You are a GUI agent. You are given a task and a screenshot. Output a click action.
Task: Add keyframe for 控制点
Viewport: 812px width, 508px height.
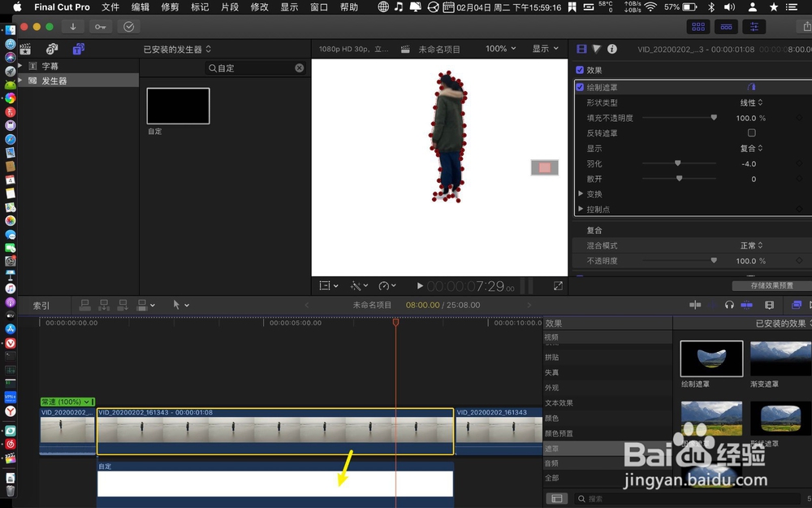800,209
